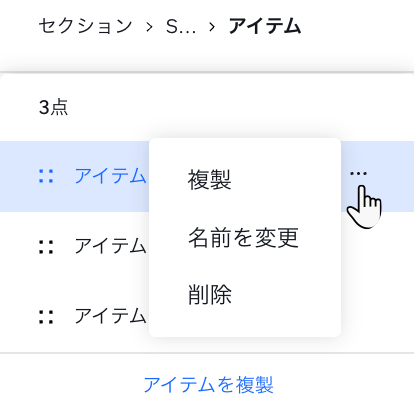Choose 複製 from the context menu
Image resolution: width=414 pixels, height=412 pixels.
pyautogui.click(x=209, y=179)
